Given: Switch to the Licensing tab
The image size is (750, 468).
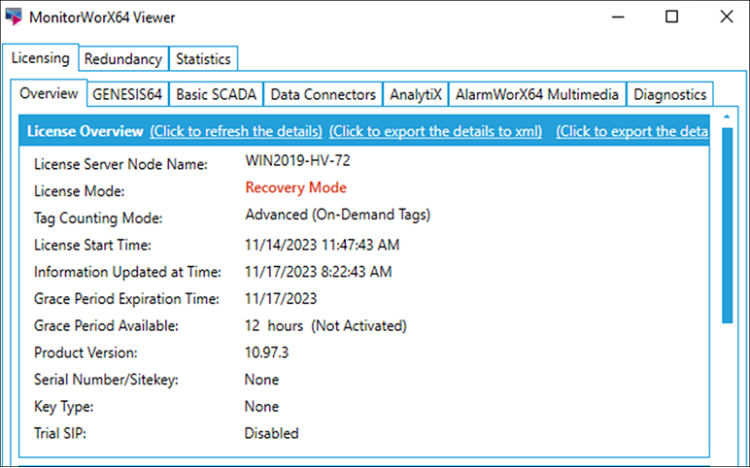Looking at the screenshot, I should (x=40, y=58).
